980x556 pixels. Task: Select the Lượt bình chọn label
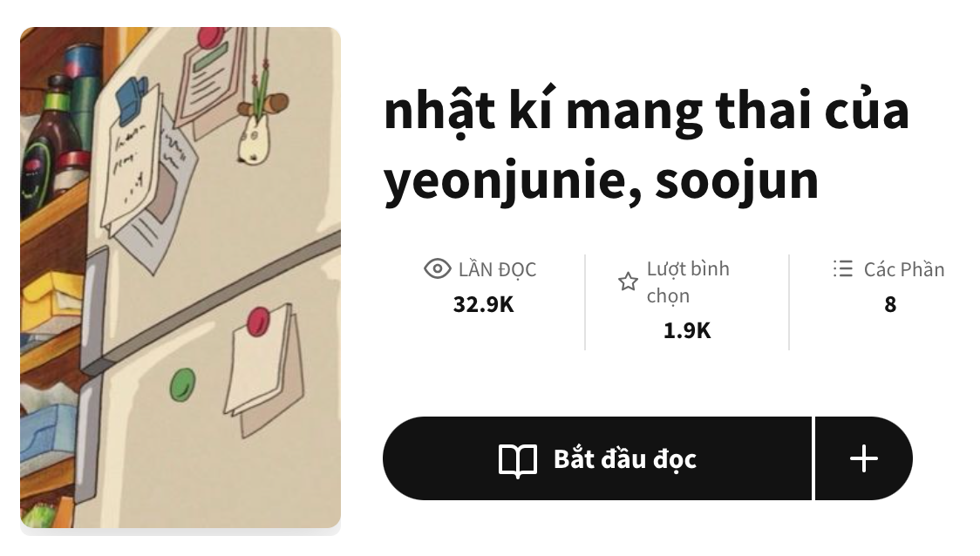pyautogui.click(x=687, y=281)
